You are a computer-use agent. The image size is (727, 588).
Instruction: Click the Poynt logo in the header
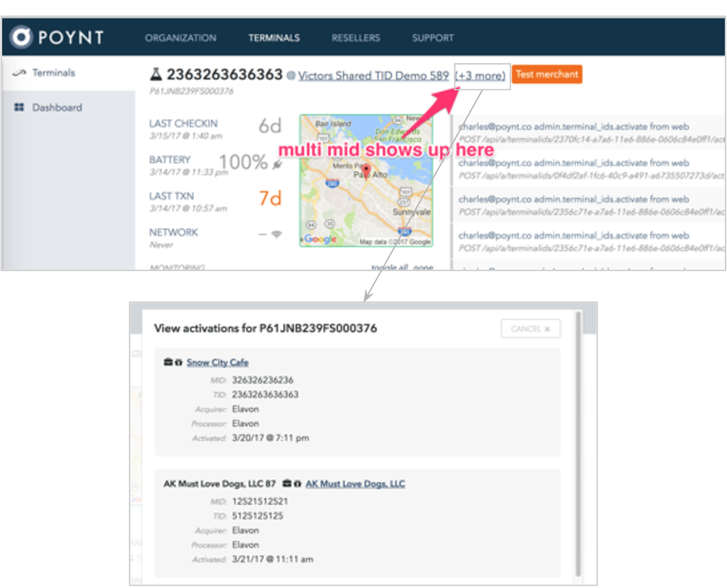click(57, 37)
